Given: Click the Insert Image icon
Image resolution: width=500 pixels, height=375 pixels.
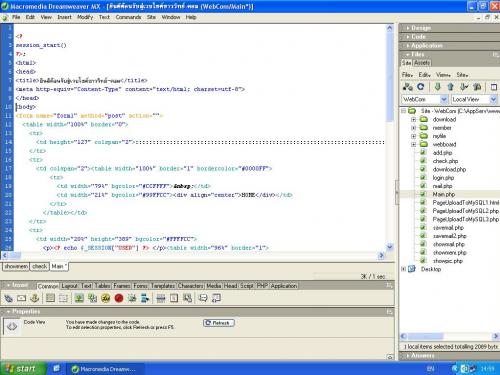Looking at the screenshot, I should [x=79, y=298].
